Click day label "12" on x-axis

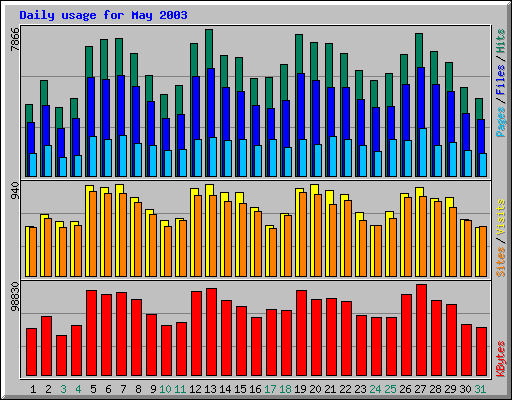pyautogui.click(x=195, y=389)
